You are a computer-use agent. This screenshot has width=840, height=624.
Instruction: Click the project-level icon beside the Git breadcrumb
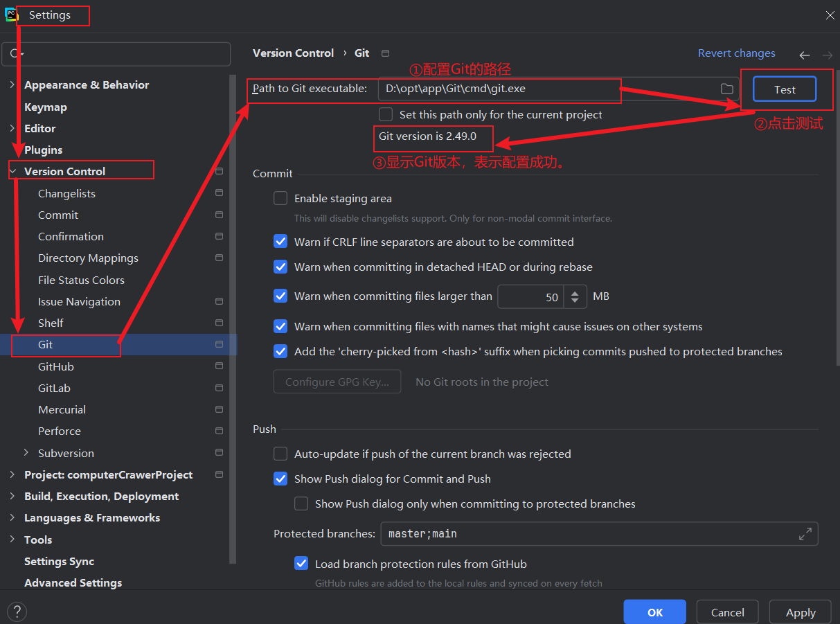pyautogui.click(x=386, y=53)
